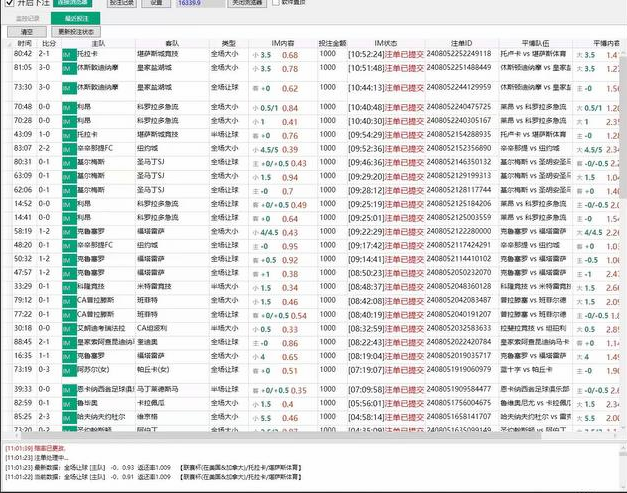Click the IM icon in the 鲁华奥 row
Viewport: 627px width, 493px height.
(69, 402)
